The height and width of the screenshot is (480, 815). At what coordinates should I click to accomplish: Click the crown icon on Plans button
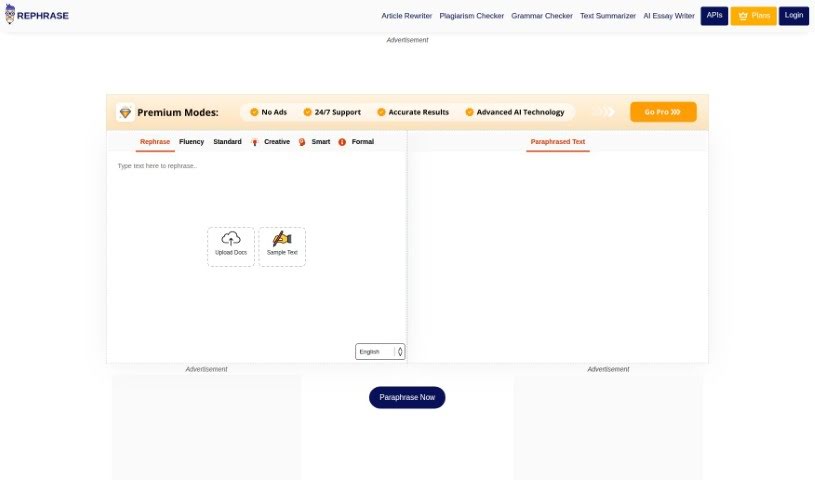coord(743,16)
